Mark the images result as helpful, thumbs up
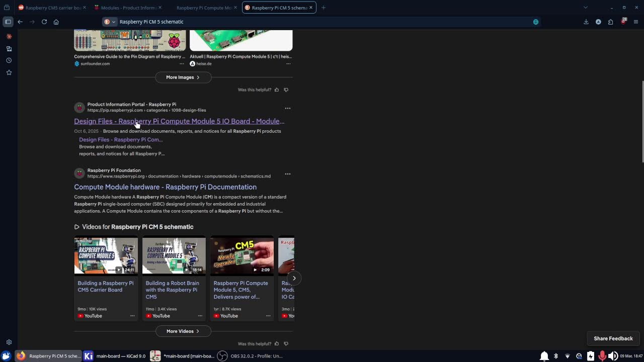644x362 pixels. [x=277, y=89]
